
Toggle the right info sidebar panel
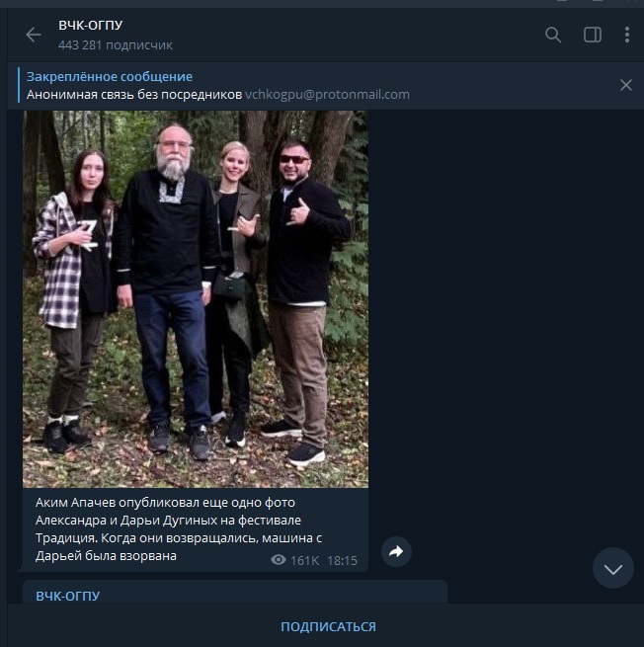(x=592, y=35)
